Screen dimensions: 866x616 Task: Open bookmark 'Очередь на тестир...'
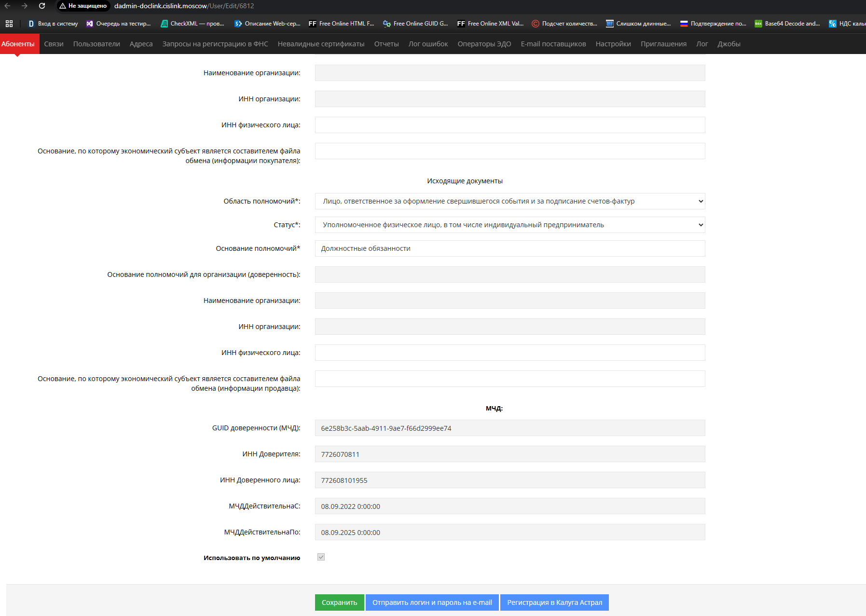pyautogui.click(x=119, y=24)
